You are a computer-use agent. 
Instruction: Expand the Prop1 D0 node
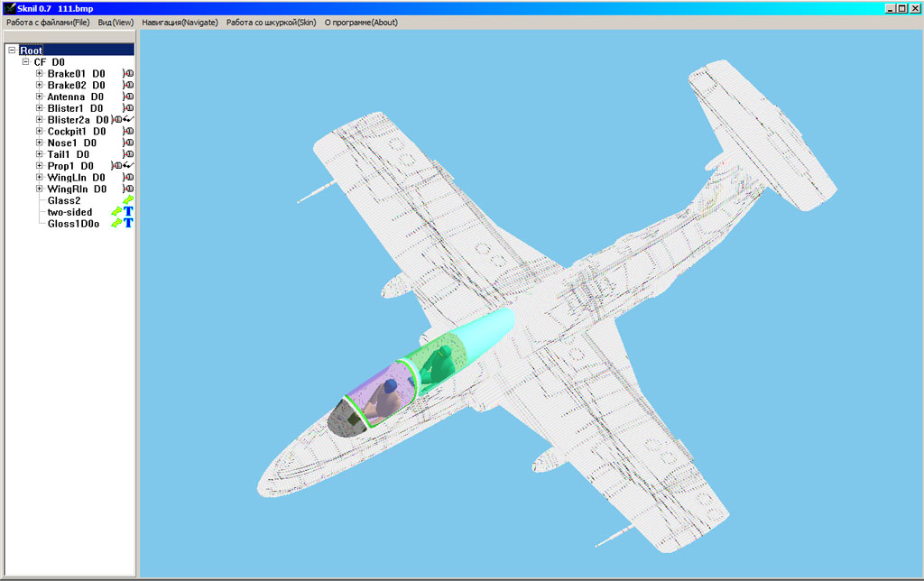pos(40,166)
